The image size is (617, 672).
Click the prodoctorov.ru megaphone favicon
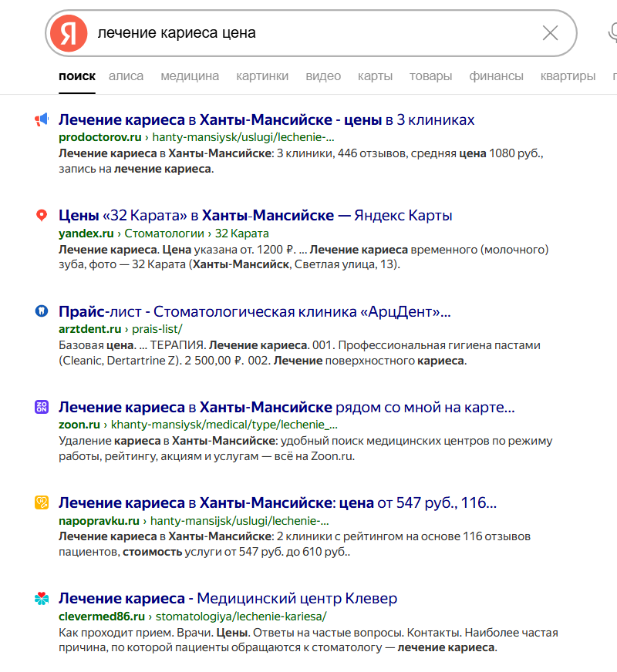pos(42,118)
